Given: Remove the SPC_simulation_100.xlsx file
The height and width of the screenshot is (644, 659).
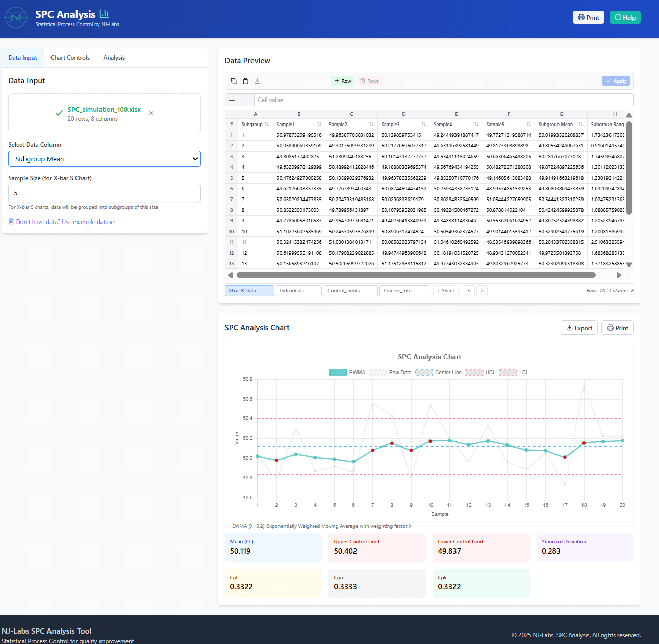Looking at the screenshot, I should (x=151, y=113).
